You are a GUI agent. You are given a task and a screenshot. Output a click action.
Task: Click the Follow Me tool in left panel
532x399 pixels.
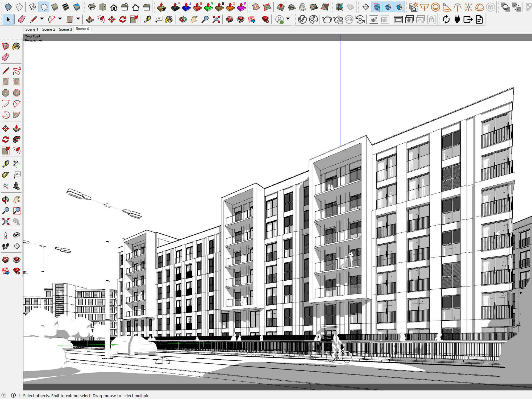[x=16, y=139]
